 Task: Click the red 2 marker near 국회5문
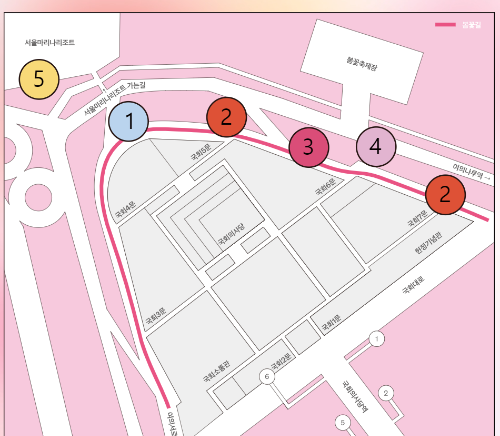pos(226,117)
